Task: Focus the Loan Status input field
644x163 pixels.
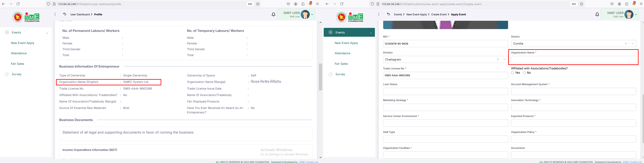Action: (x=446, y=91)
